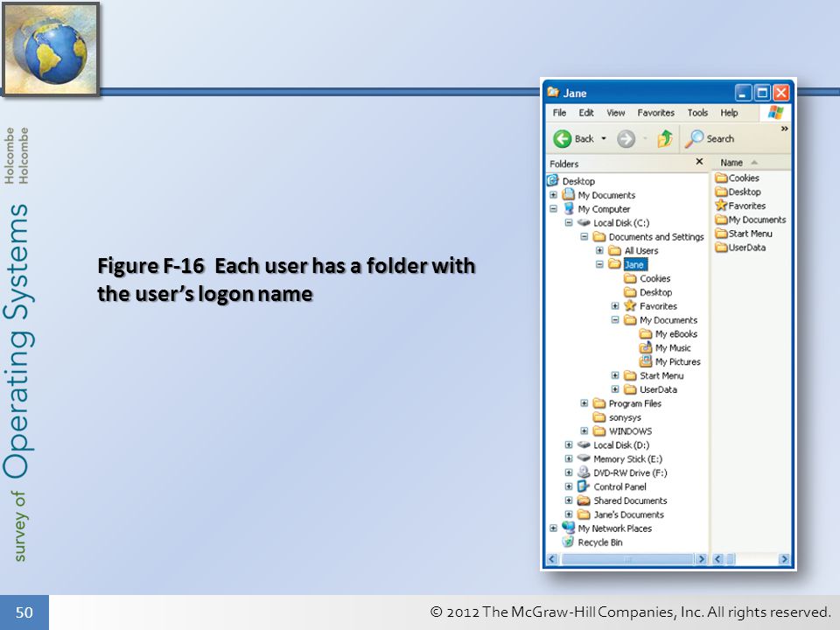Image resolution: width=840 pixels, height=630 pixels.
Task: Click the Favorites star icon in tree
Action: (630, 305)
